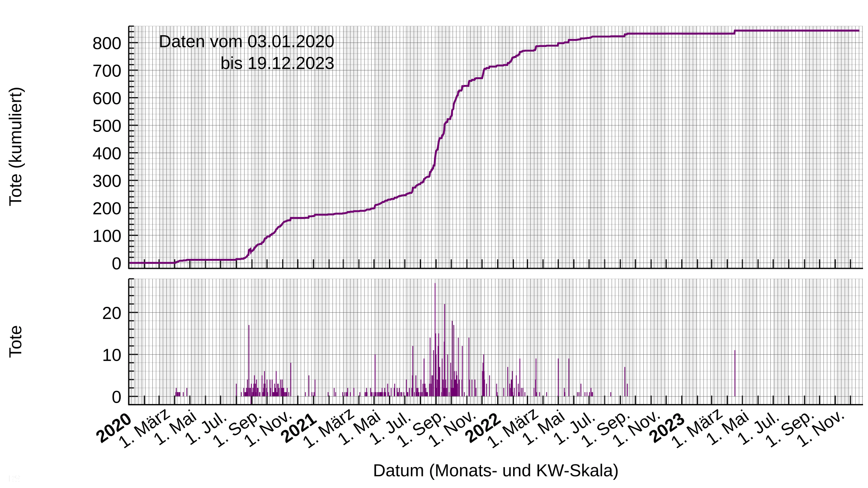This screenshot has height=488, width=868.
Task: Click the lower 'Tote' y-axis title
Action: tap(15, 342)
